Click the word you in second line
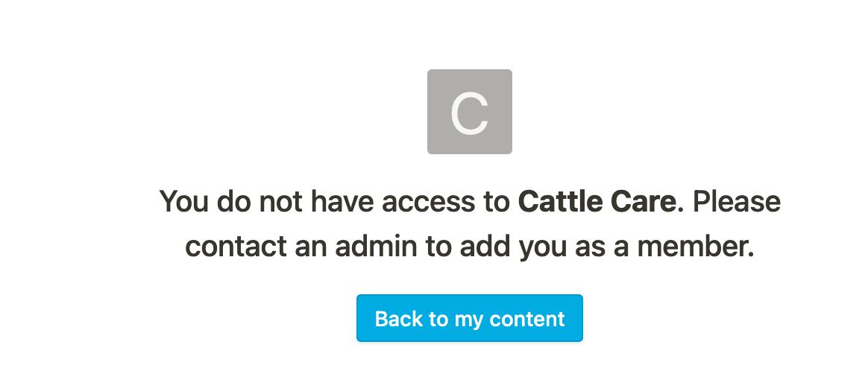 (543, 247)
